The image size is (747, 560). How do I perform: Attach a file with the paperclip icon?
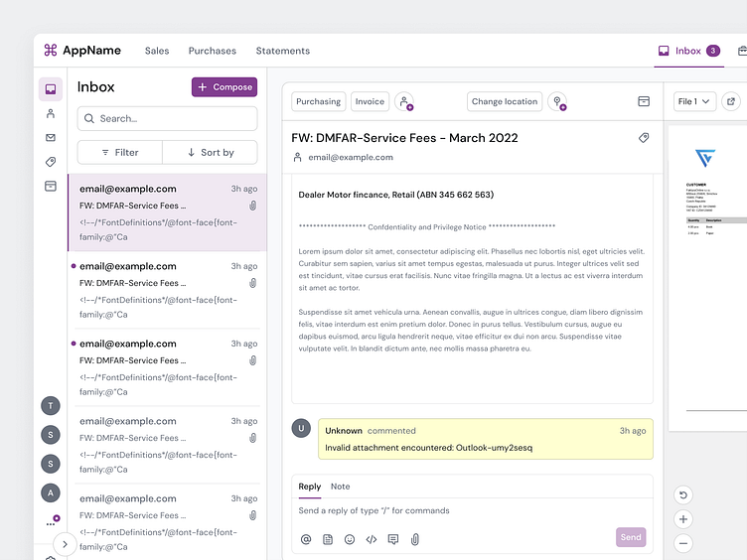point(415,539)
